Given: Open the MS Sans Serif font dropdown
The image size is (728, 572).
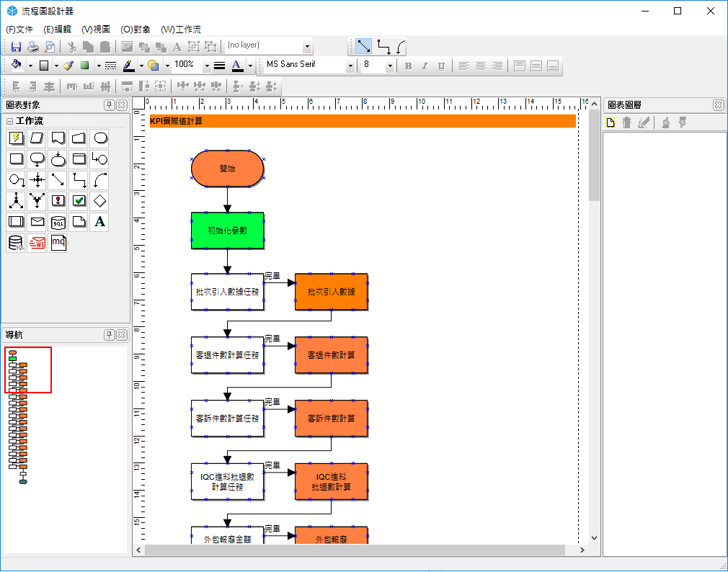Looking at the screenshot, I should pos(350,66).
